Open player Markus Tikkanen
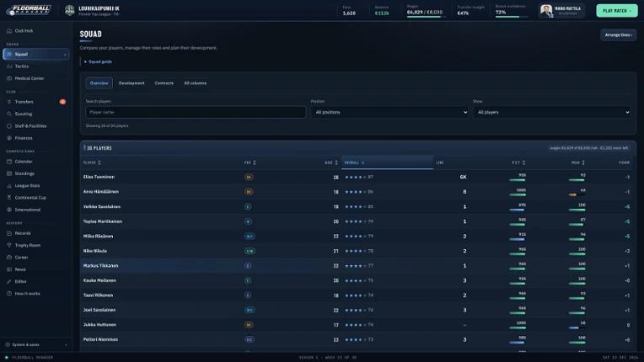Screen dimensions: 644x362 point(100,266)
